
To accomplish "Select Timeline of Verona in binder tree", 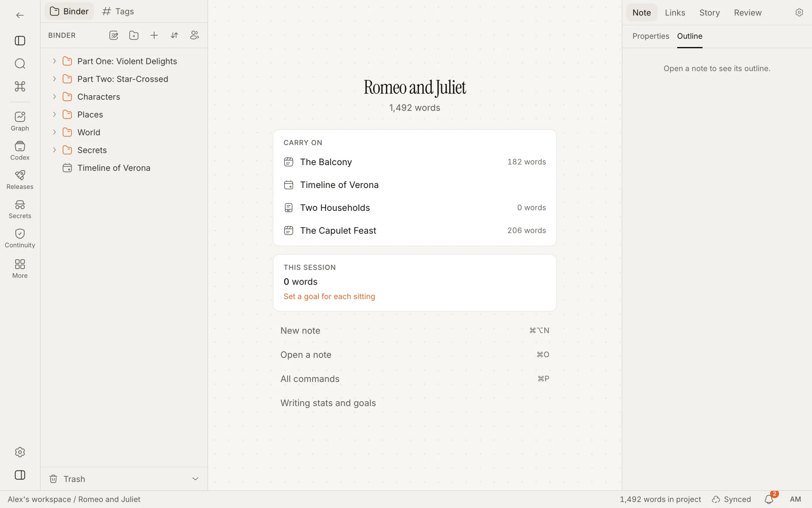I will pyautogui.click(x=123, y=168).
